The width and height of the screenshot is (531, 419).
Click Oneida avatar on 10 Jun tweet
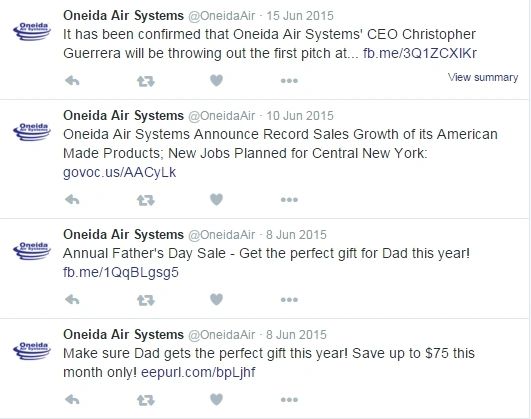32,131
